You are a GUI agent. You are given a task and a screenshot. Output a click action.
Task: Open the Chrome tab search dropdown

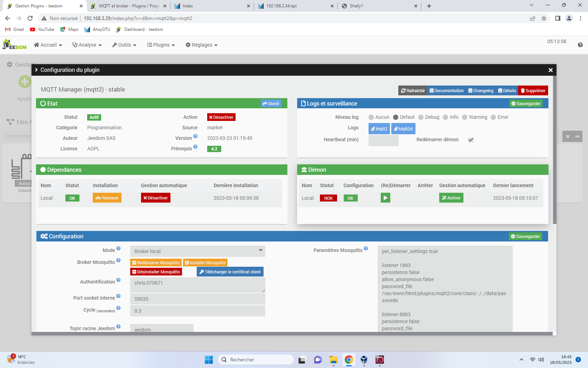[x=532, y=5]
